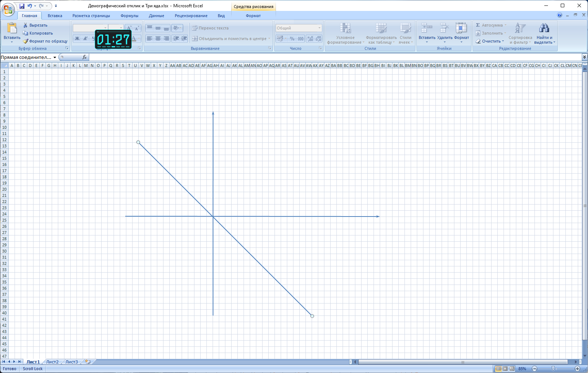Toggle Перенос текста wrap text
Viewport: 588px width, 373px height.
[x=210, y=28]
